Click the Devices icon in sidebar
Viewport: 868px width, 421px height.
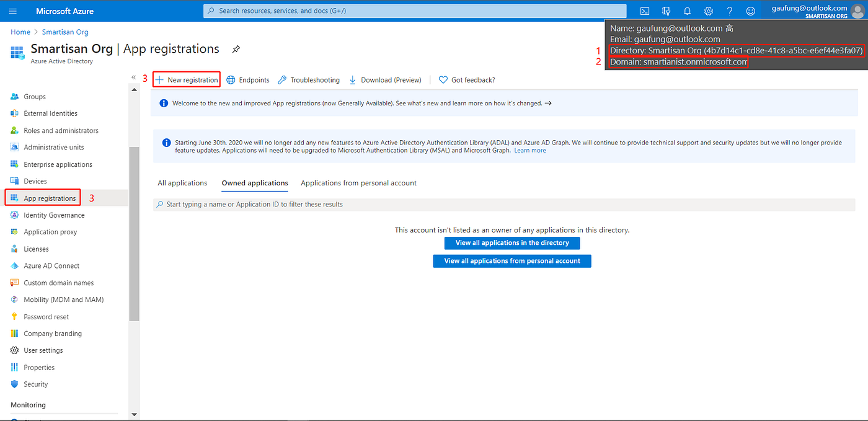(14, 181)
